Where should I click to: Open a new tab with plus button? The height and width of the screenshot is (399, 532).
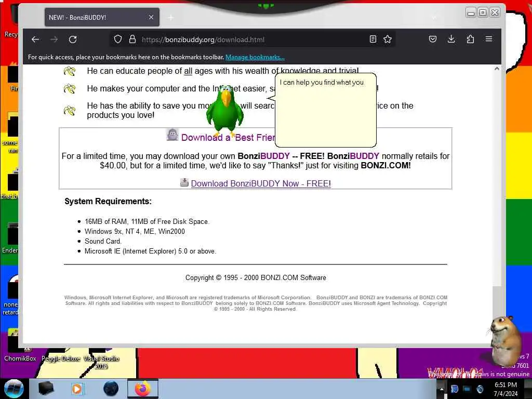(170, 17)
